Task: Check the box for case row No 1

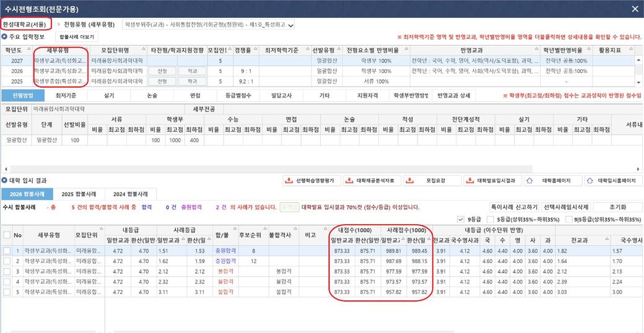Action: click(7, 250)
